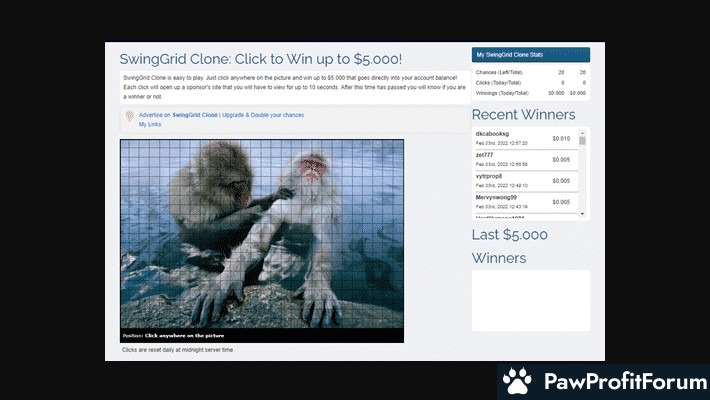Click the Recent Winners scrollbar thumb

[x=582, y=141]
